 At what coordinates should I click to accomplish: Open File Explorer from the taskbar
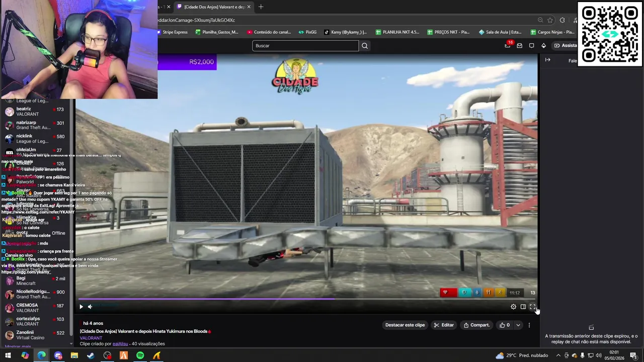(x=74, y=355)
